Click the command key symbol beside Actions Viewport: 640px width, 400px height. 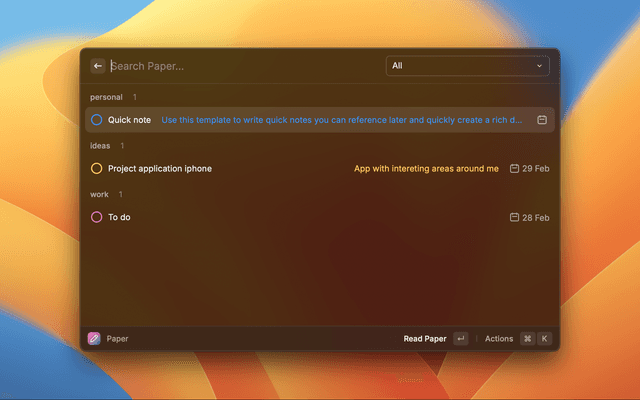tap(527, 339)
